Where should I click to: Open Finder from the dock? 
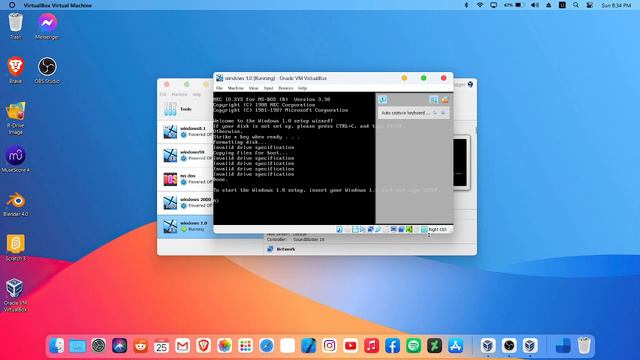tap(57, 346)
